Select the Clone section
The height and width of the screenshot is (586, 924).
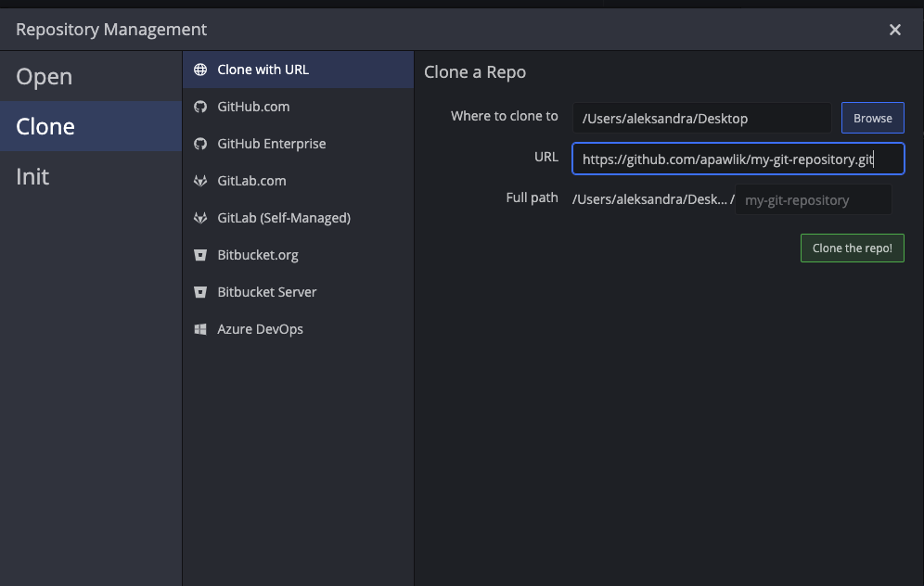click(x=91, y=126)
